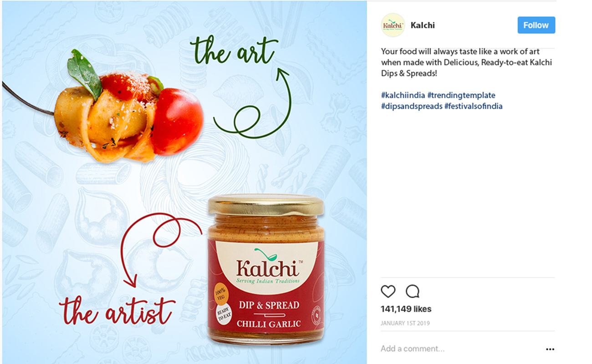592x364 pixels.
Task: Click the heart like icon
Action: pos(388,292)
